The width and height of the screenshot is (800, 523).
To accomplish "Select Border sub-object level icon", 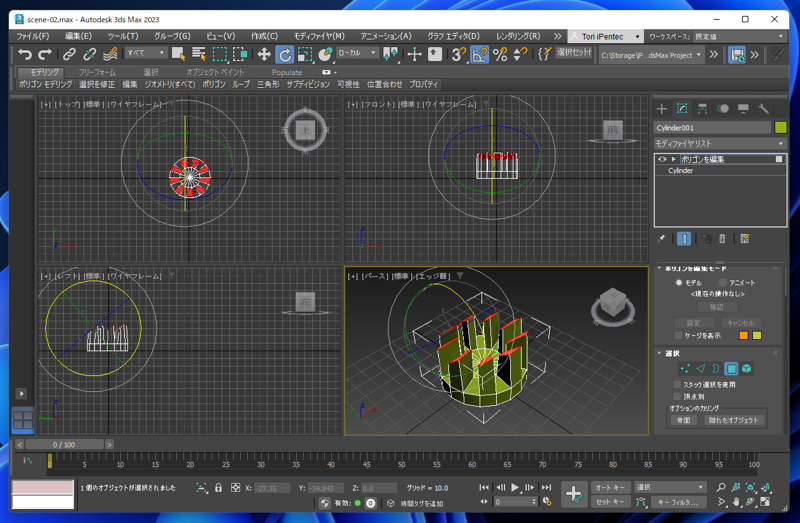I will tap(716, 368).
